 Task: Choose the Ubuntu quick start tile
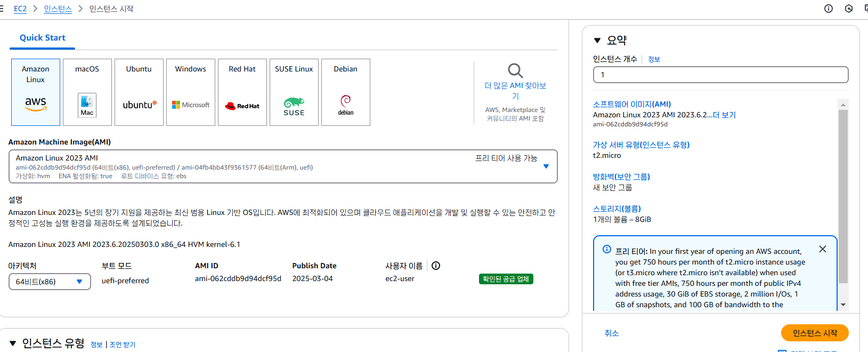pyautogui.click(x=139, y=92)
